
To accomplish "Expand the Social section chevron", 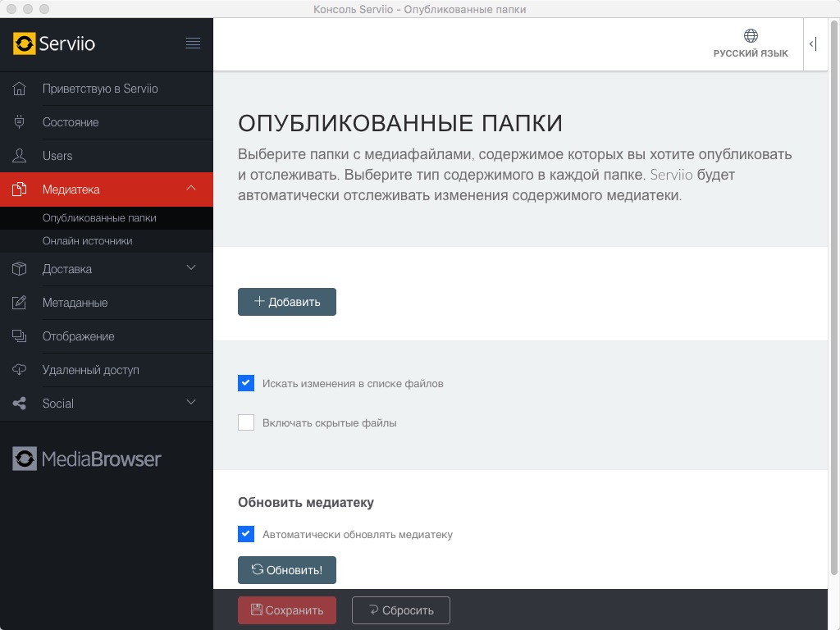I will (x=191, y=403).
